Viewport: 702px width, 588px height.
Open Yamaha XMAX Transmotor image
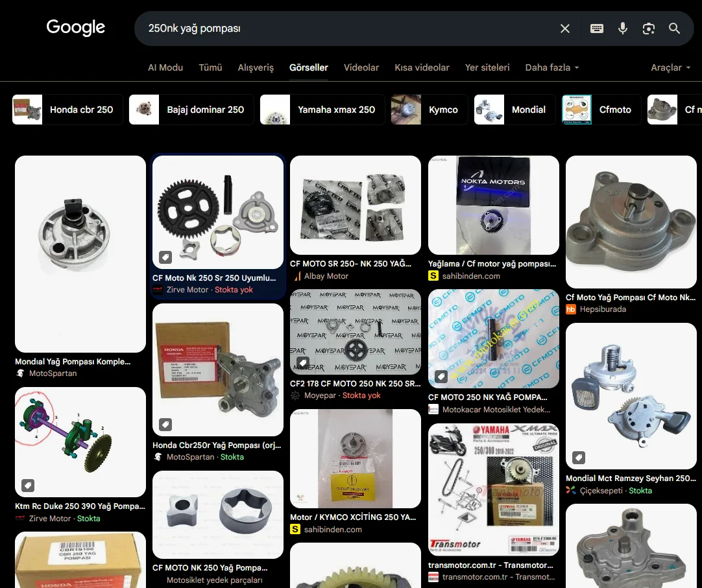coord(493,490)
